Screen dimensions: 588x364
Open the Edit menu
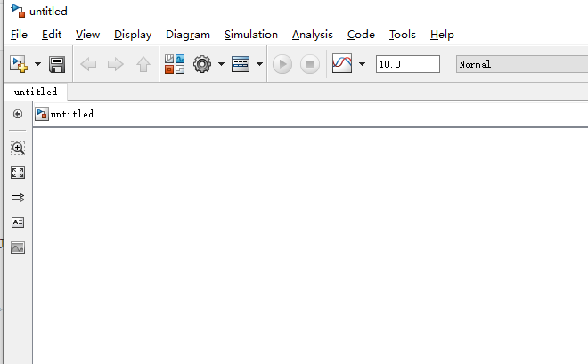pyautogui.click(x=52, y=35)
